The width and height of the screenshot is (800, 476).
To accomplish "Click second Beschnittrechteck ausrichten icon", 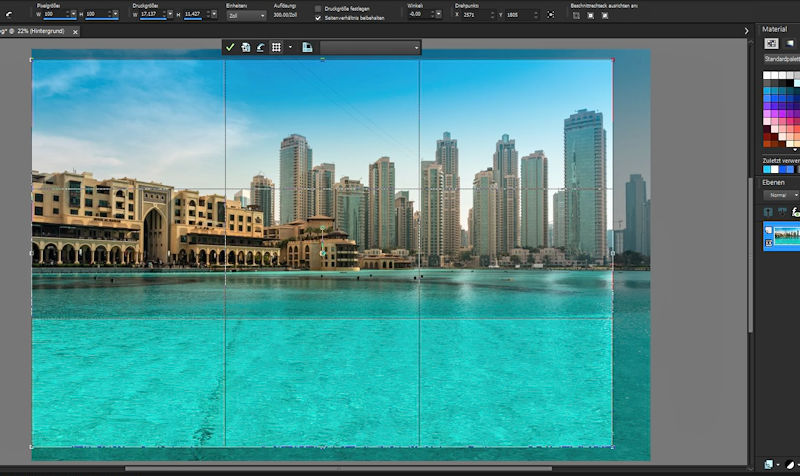I will [590, 16].
